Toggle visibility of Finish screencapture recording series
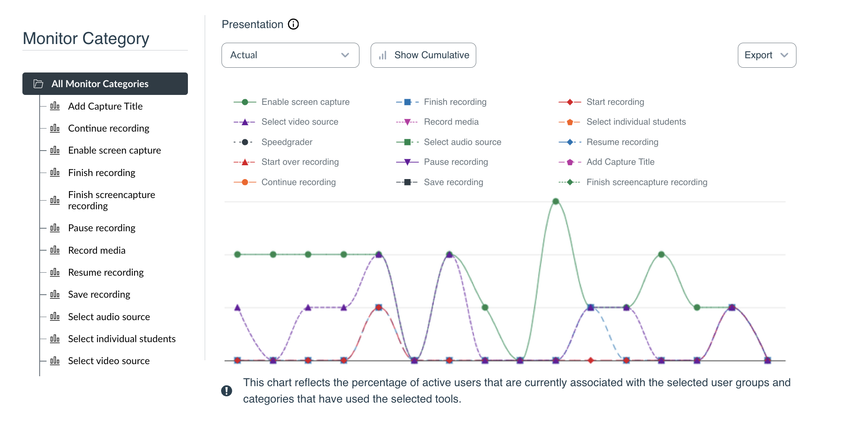The width and height of the screenshot is (868, 428). click(x=646, y=182)
